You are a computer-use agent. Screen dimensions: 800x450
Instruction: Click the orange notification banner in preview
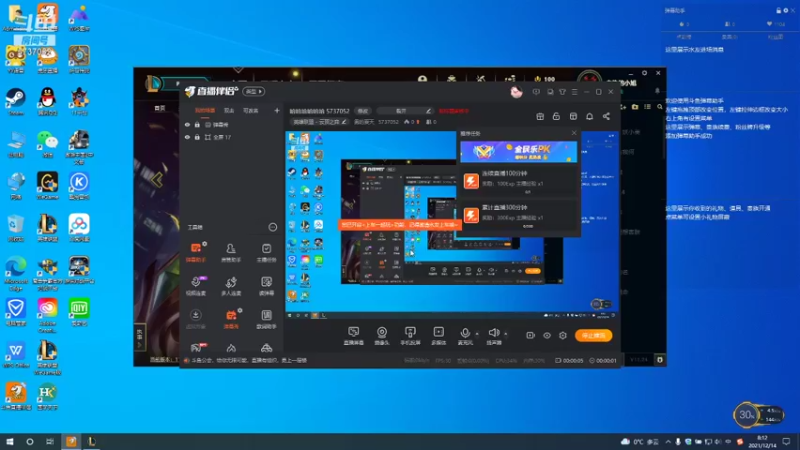(x=399, y=224)
